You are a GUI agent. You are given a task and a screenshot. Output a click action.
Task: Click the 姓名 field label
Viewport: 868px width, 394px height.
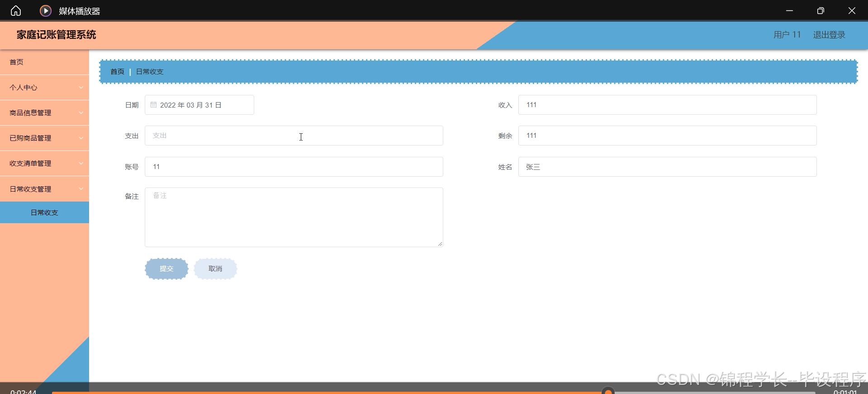(505, 167)
